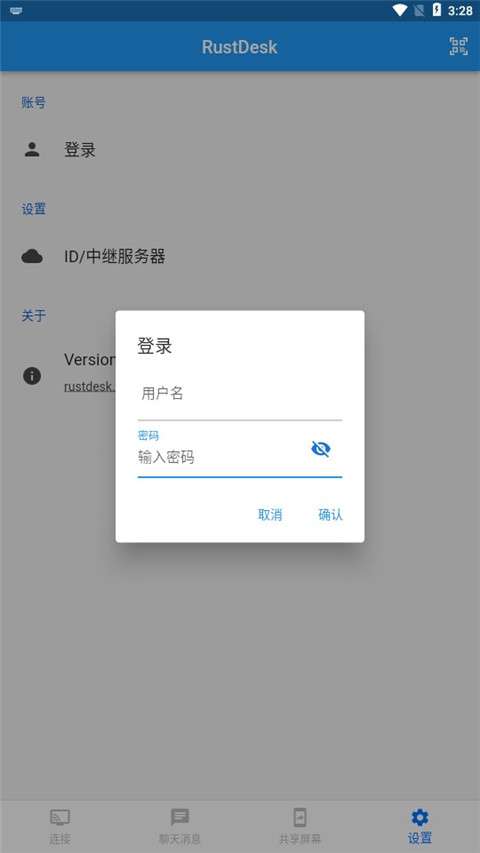
Task: Tap the QR code scanner icon
Action: [x=458, y=46]
